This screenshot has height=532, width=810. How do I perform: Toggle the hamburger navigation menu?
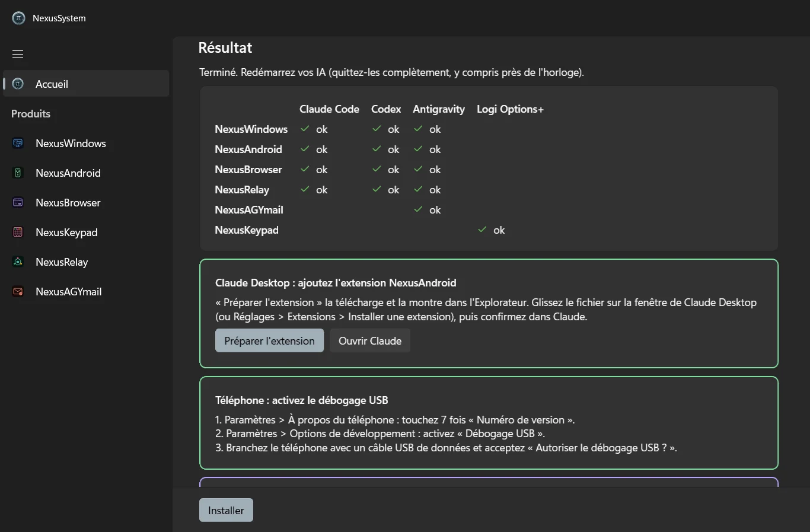[18, 54]
